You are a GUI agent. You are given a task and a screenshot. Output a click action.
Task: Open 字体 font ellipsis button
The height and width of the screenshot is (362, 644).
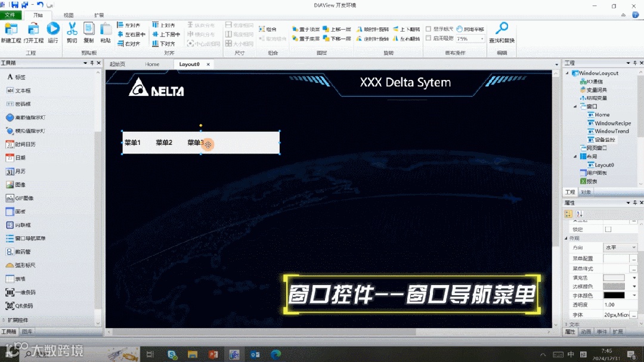(x=634, y=315)
